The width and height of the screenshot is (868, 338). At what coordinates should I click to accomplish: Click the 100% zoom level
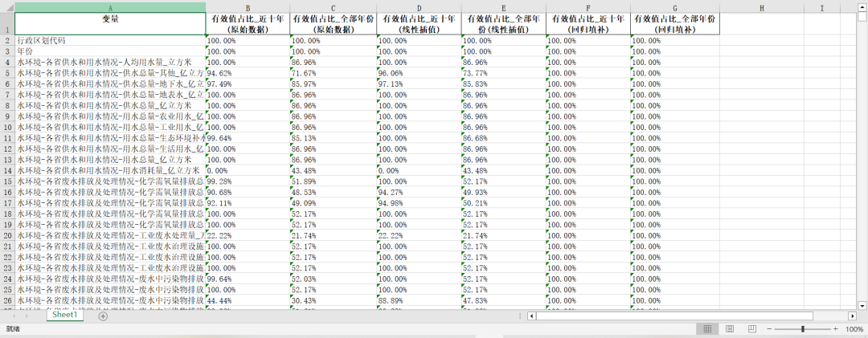coord(854,329)
